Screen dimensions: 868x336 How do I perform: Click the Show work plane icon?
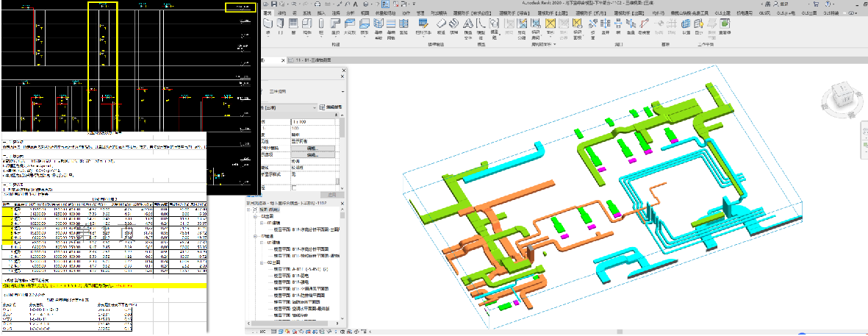coord(699,24)
